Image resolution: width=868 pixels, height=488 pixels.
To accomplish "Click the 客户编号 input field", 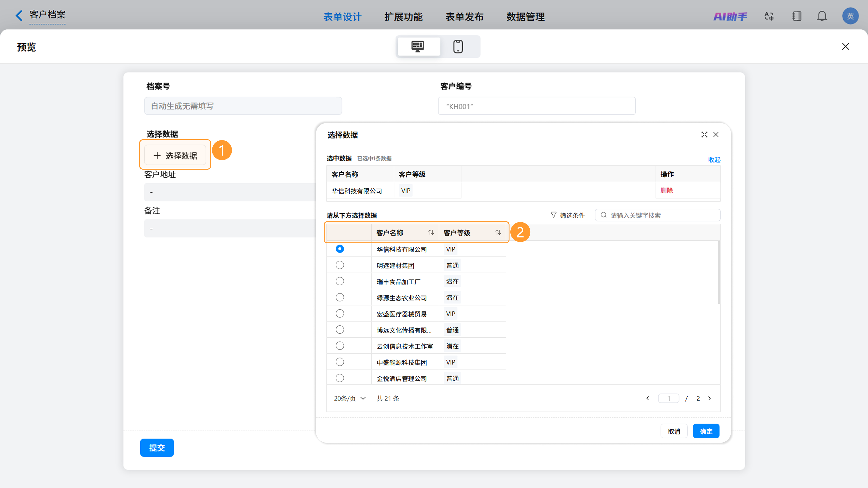I will tap(537, 106).
